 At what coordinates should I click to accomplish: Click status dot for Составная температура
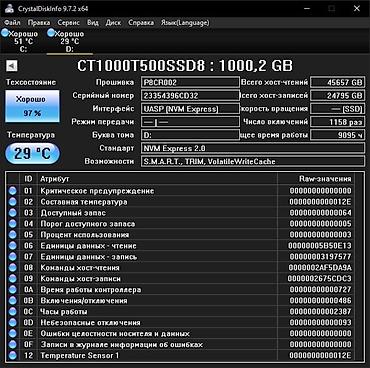(13, 202)
